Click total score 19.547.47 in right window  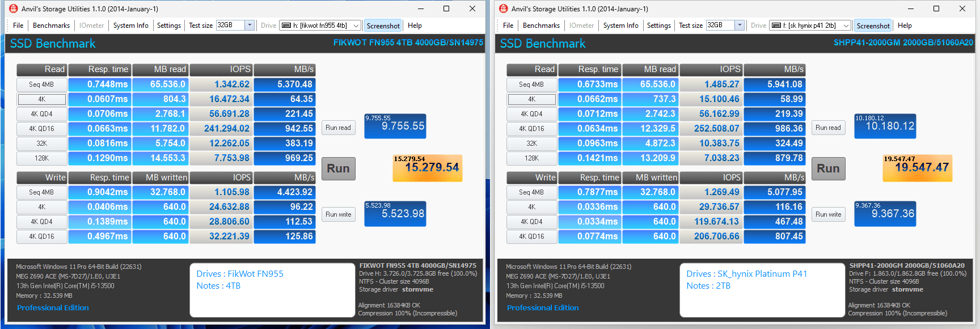[x=918, y=168]
